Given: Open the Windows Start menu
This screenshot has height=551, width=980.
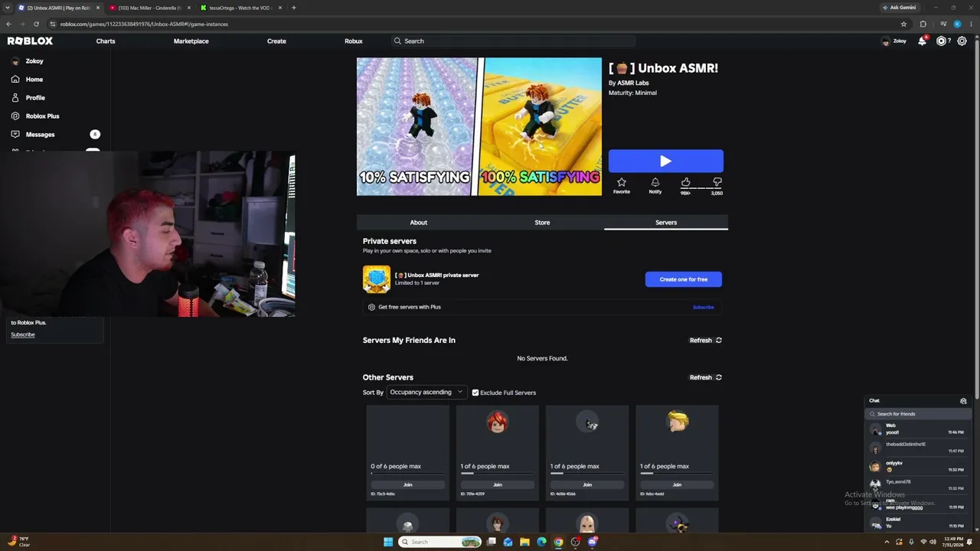Looking at the screenshot, I should pos(388,542).
